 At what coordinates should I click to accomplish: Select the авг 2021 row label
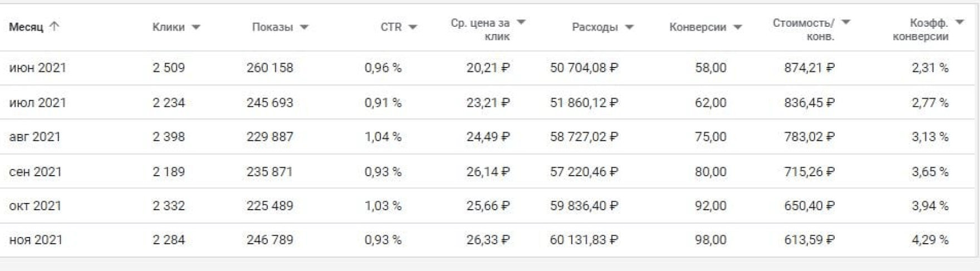(x=35, y=137)
